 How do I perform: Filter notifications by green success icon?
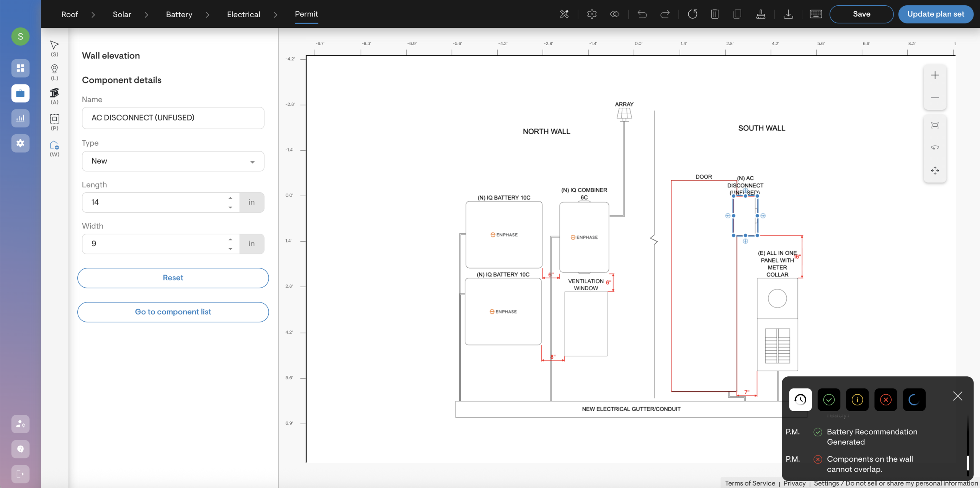829,400
